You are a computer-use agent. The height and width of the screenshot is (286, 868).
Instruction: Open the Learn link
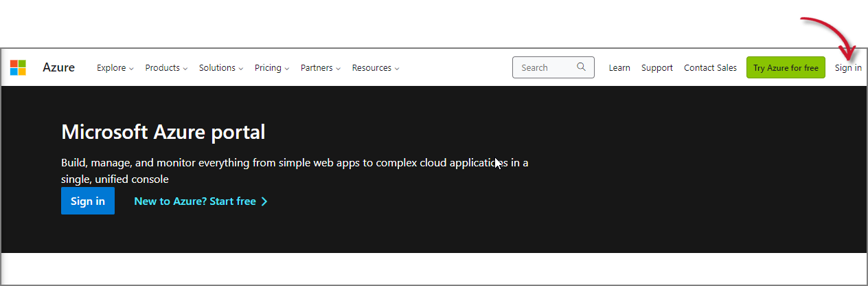tap(619, 68)
